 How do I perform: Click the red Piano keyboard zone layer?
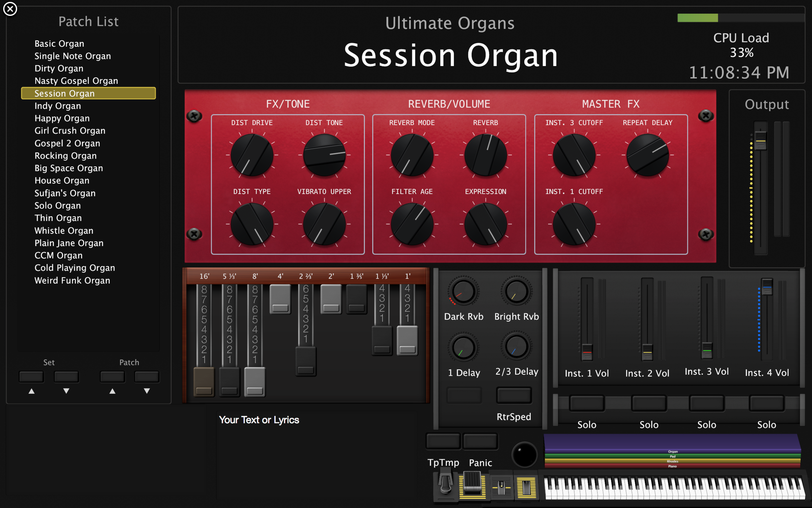pos(672,466)
